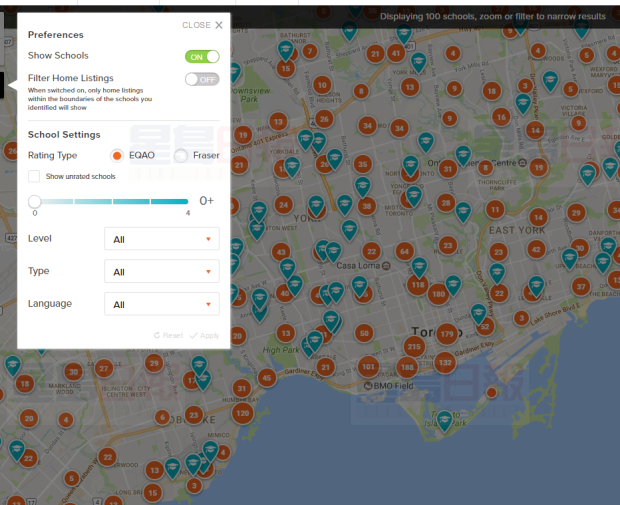Select the 132 cluster marker
This screenshot has height=505, width=620.
pyautogui.click(x=445, y=362)
